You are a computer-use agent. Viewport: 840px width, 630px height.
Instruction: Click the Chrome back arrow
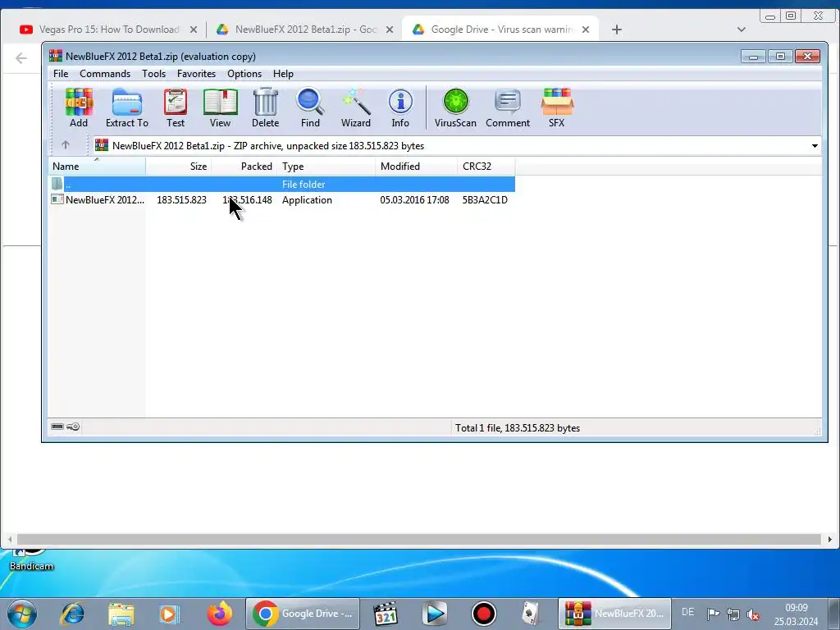coord(21,58)
